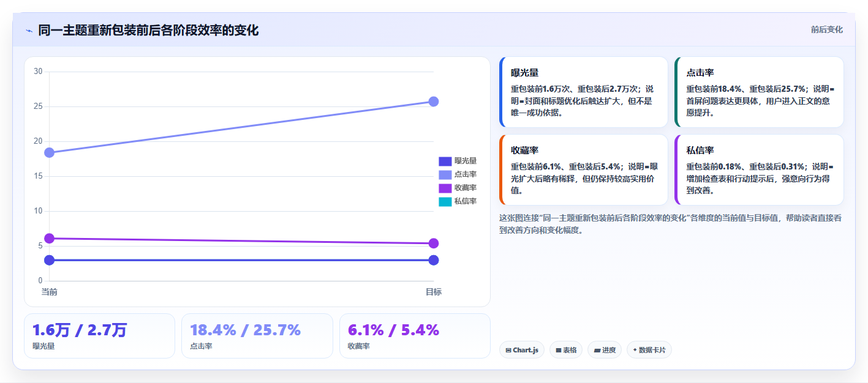The image size is (868, 383).
Task: Click the 曝光量 caption under 1.6万 stat
Action: coord(43,346)
